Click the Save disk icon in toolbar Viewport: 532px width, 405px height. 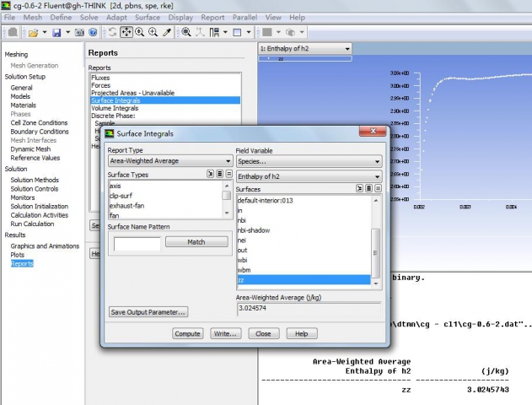56,32
